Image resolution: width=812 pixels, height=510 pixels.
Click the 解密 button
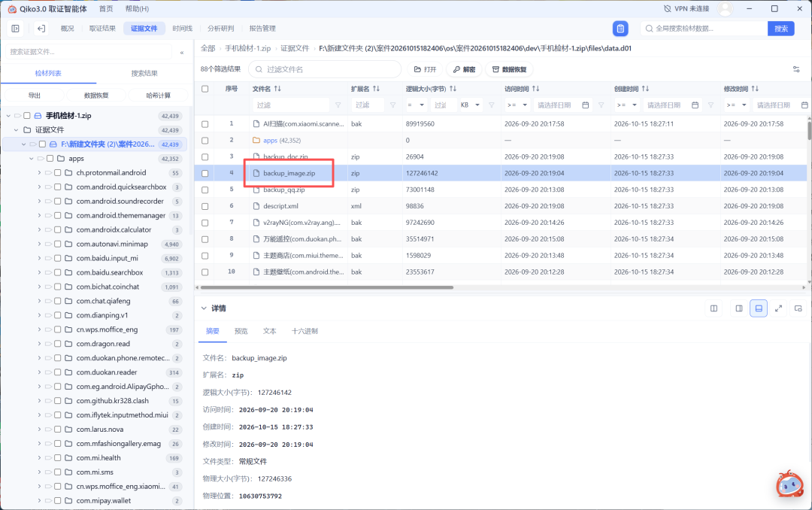464,69
